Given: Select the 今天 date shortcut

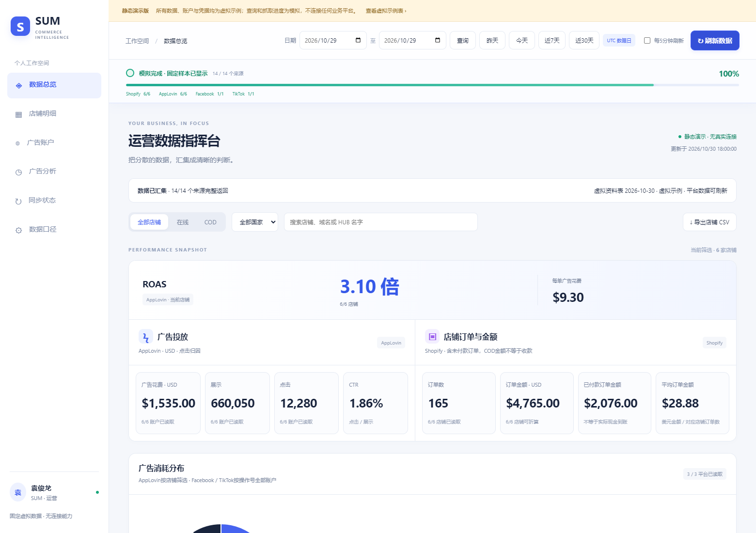Looking at the screenshot, I should 522,40.
